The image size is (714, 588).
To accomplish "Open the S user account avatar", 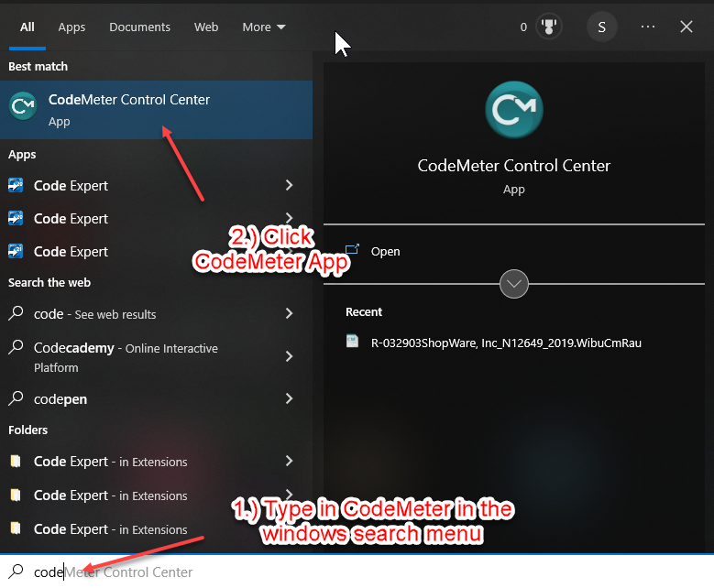I will coord(601,27).
